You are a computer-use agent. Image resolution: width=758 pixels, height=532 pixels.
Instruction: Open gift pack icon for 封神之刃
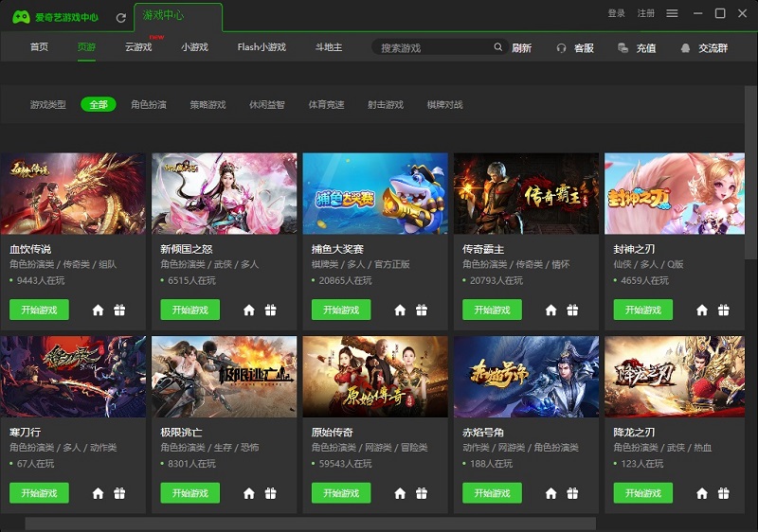pyautogui.click(x=724, y=310)
